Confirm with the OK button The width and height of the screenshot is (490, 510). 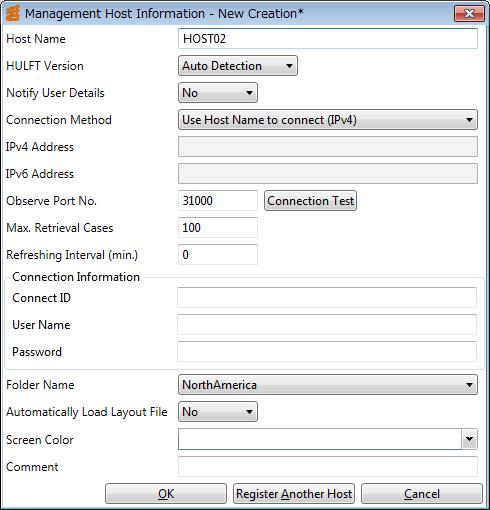pos(166,494)
